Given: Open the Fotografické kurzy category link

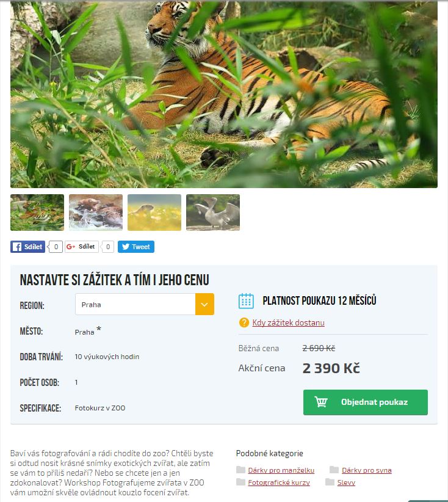Looking at the screenshot, I should [x=279, y=482].
